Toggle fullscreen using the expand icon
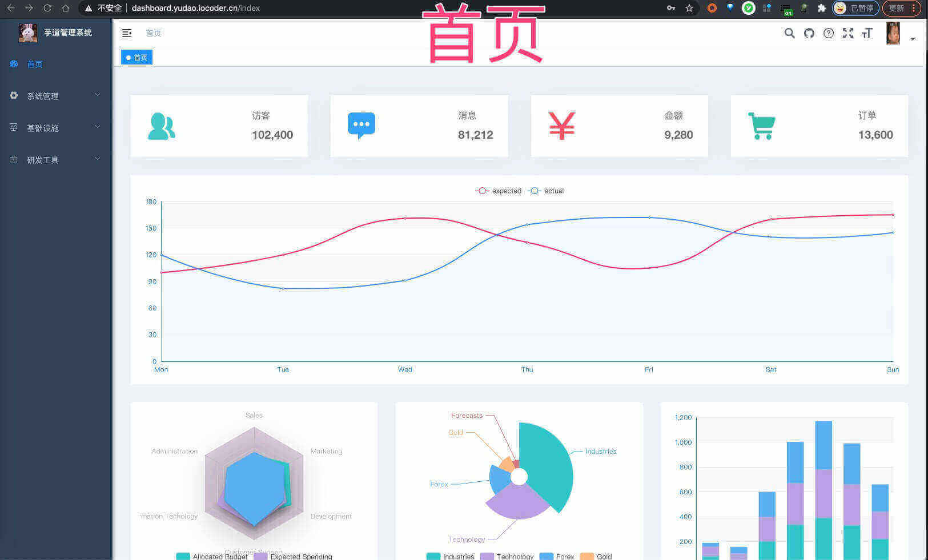The height and width of the screenshot is (560, 928). (x=848, y=34)
